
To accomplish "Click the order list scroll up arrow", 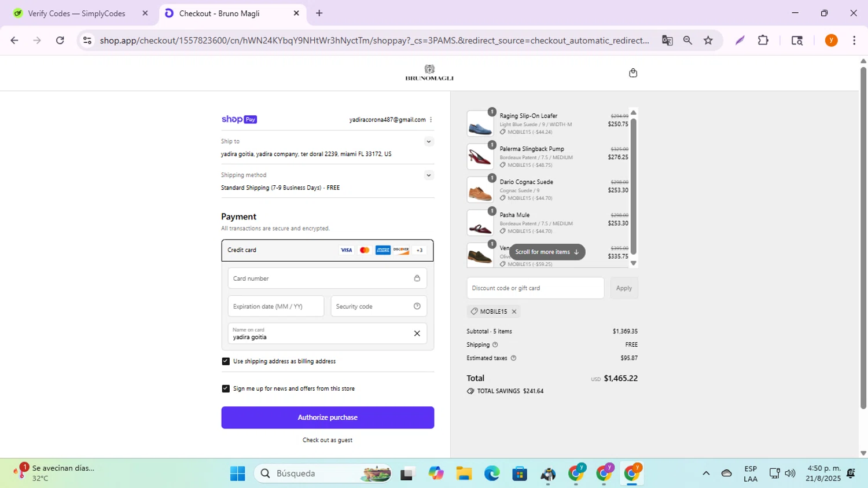I will (634, 112).
